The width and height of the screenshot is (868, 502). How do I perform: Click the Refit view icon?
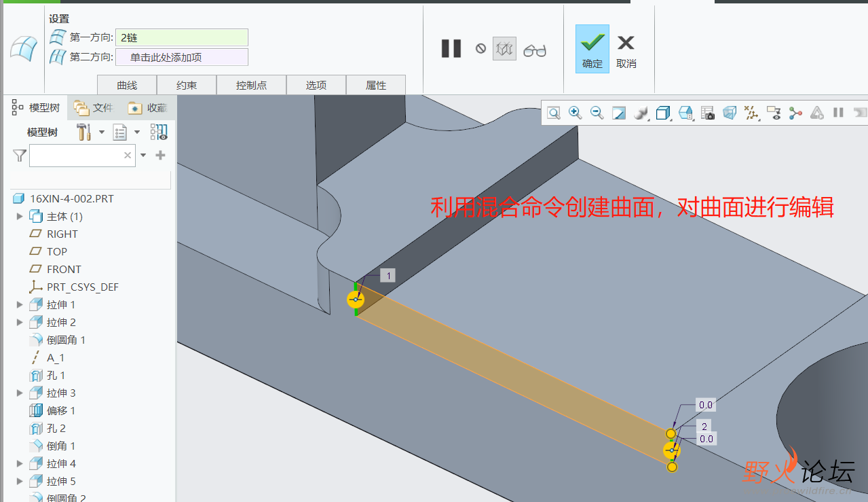(x=554, y=113)
